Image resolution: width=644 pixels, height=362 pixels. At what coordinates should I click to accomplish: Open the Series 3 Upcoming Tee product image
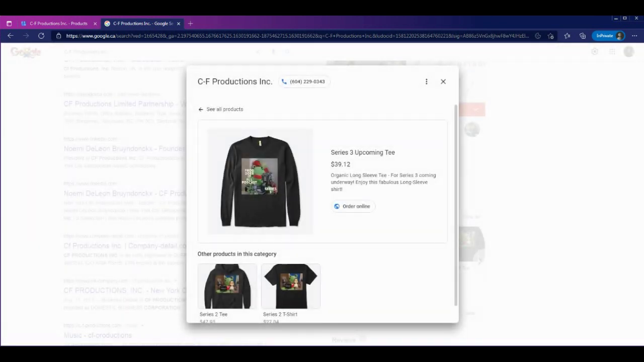click(x=260, y=182)
